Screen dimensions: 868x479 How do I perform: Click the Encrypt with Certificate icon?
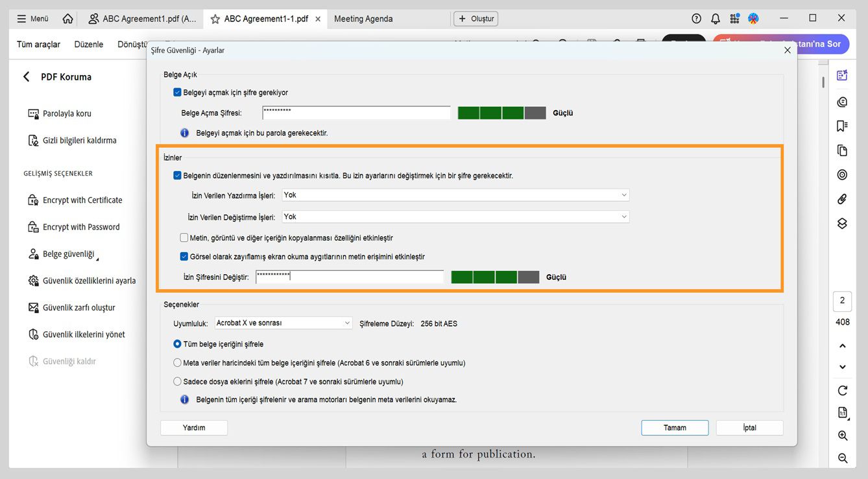(34, 200)
